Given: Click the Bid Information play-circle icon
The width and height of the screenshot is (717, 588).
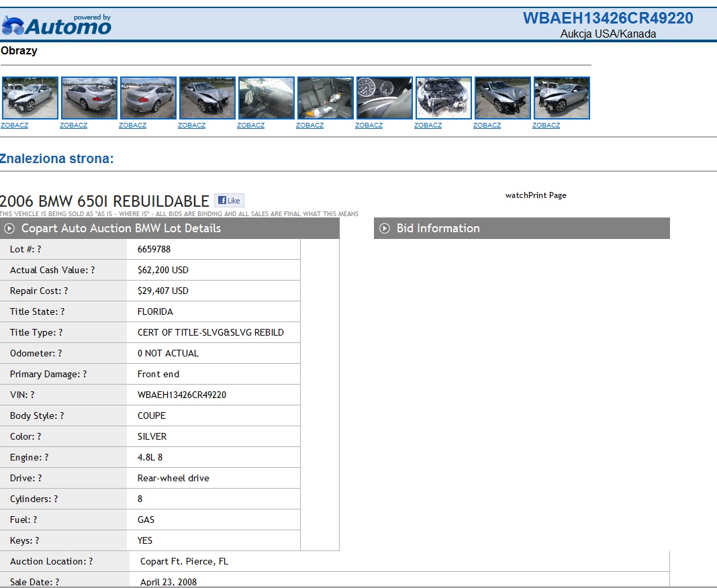Looking at the screenshot, I should click(385, 228).
